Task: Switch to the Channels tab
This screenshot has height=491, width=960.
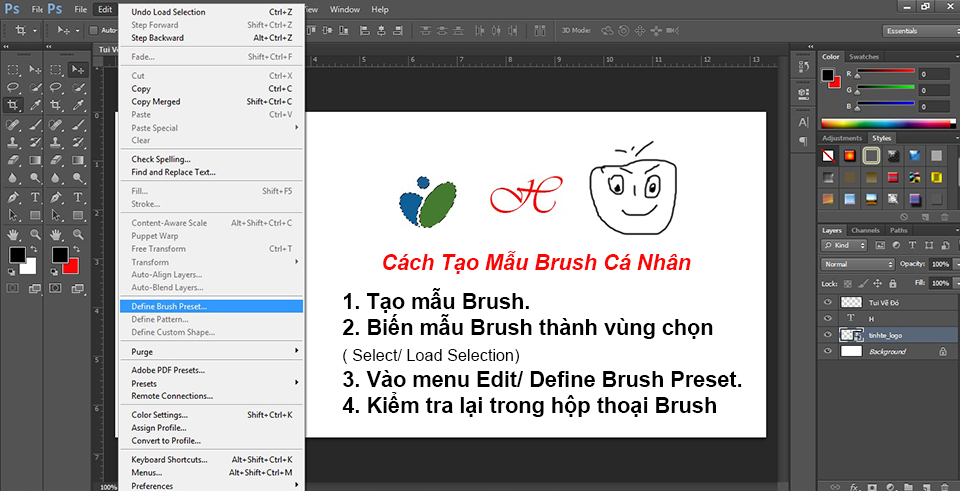Action: tap(865, 231)
